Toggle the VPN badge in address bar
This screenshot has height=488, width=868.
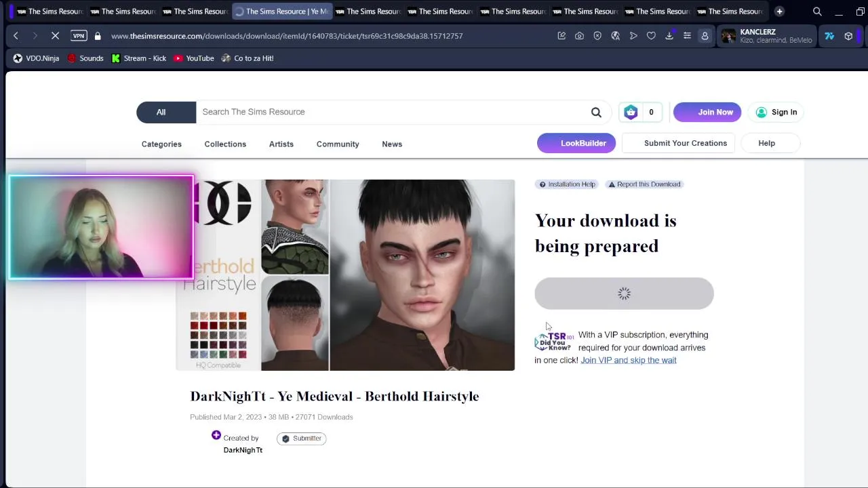[79, 36]
